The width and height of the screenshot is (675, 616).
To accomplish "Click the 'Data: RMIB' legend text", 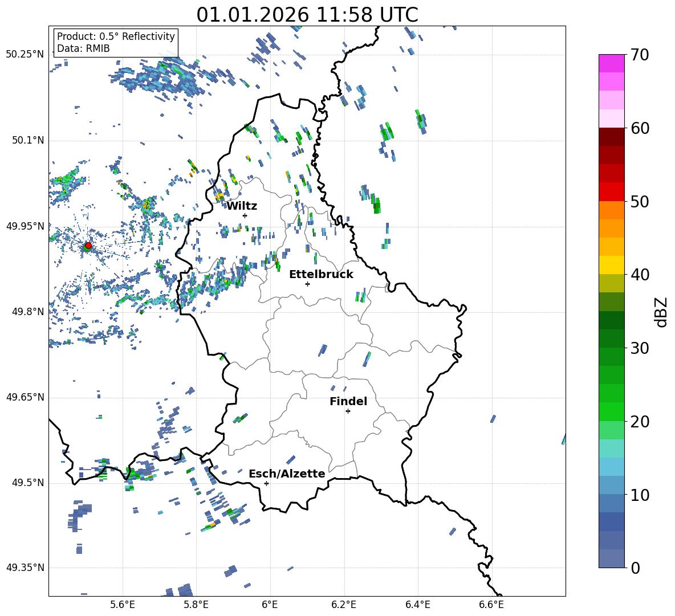I will [83, 48].
